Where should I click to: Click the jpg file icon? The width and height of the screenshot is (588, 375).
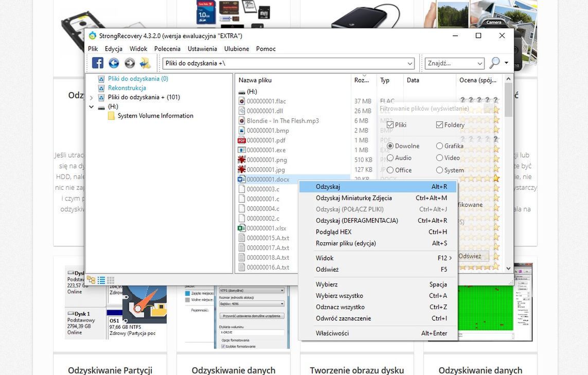(x=242, y=170)
